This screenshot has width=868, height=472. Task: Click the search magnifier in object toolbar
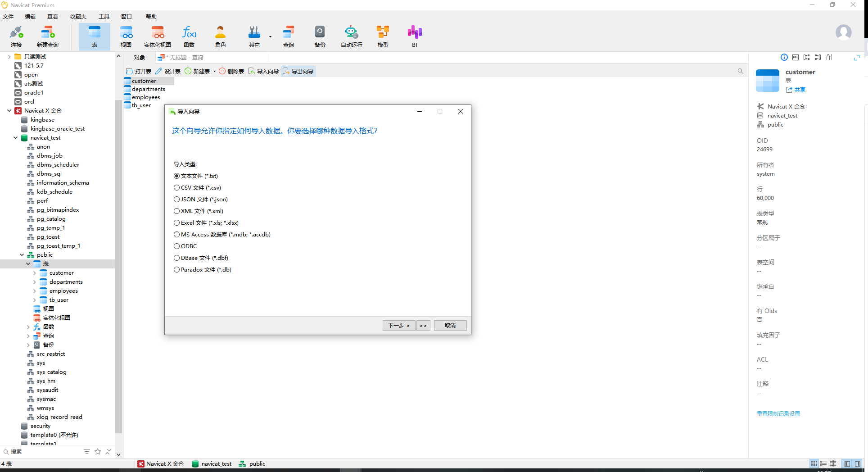pyautogui.click(x=740, y=71)
